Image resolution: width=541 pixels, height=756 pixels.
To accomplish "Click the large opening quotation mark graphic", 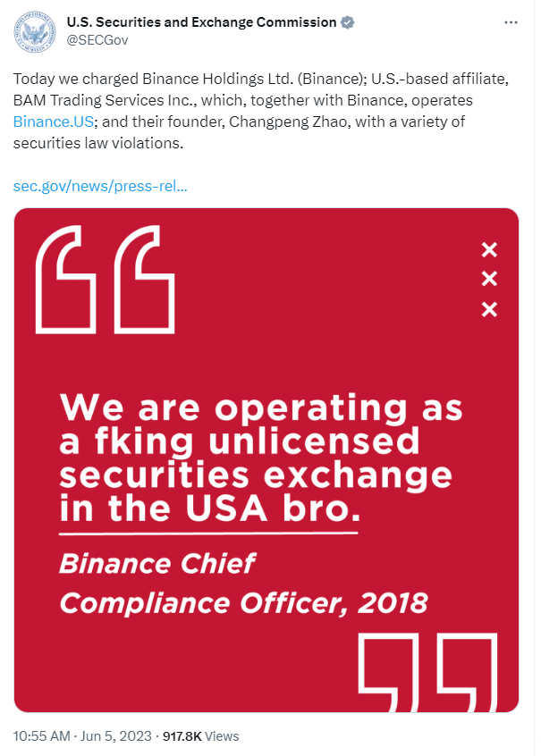I will coord(105,279).
